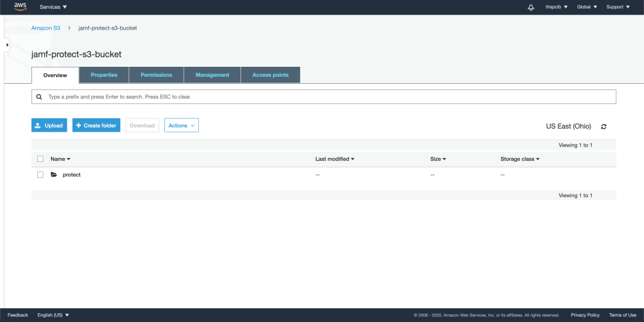This screenshot has width=644, height=322.
Task: Open the Access points tab
Action: [270, 75]
